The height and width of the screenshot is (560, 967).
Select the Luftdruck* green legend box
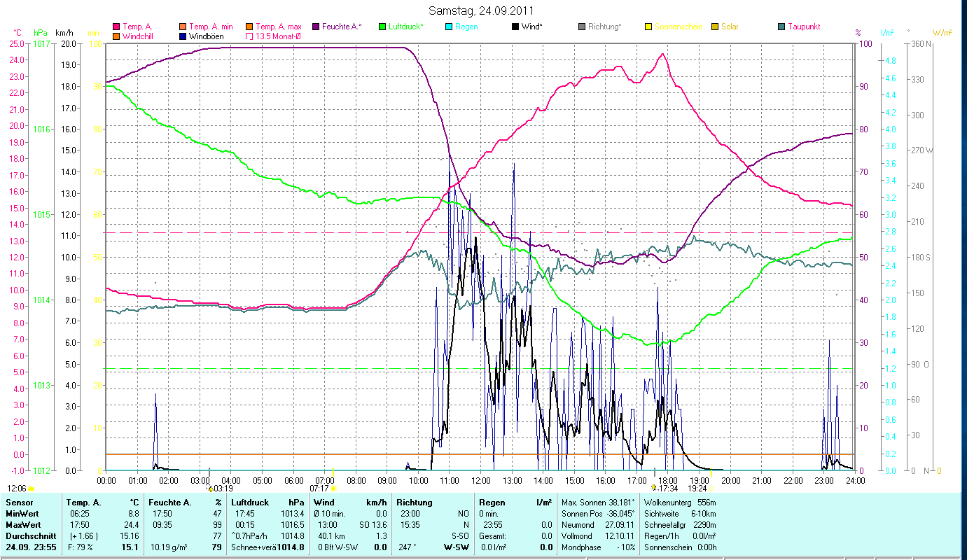coord(382,27)
